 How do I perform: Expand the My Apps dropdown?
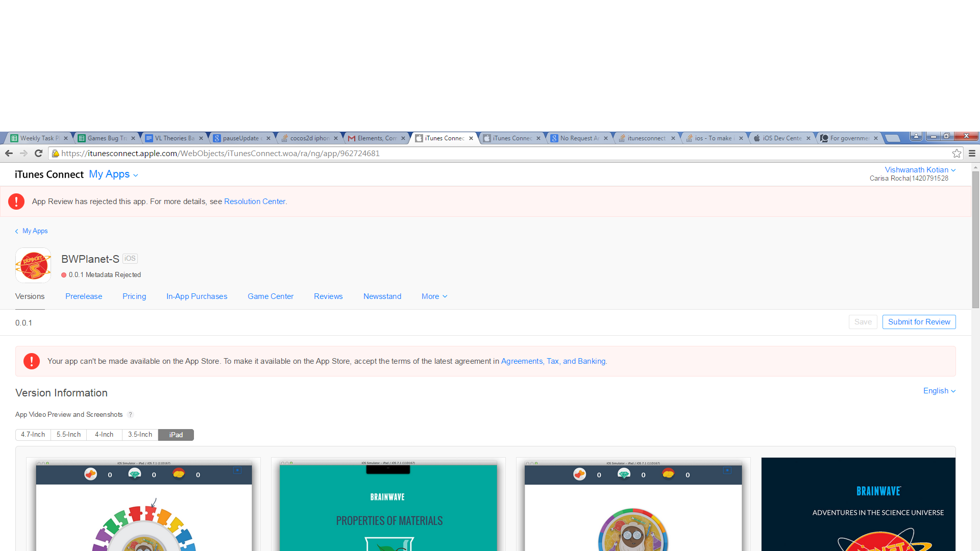[113, 174]
